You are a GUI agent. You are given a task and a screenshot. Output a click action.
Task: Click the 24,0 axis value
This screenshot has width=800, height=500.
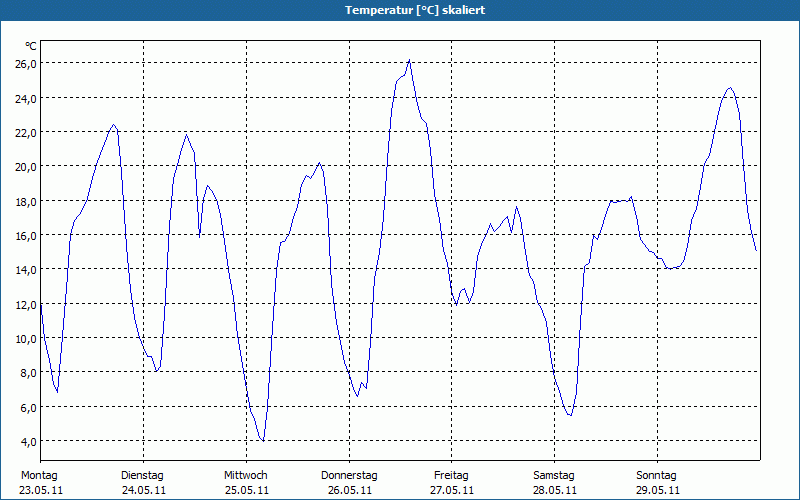pyautogui.click(x=26, y=99)
